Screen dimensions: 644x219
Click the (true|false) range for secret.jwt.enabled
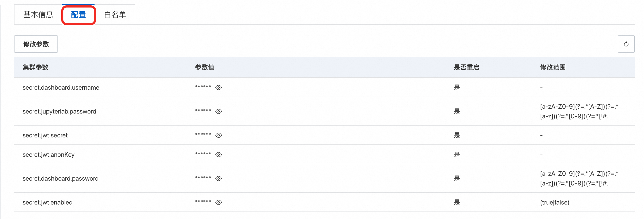555,202
